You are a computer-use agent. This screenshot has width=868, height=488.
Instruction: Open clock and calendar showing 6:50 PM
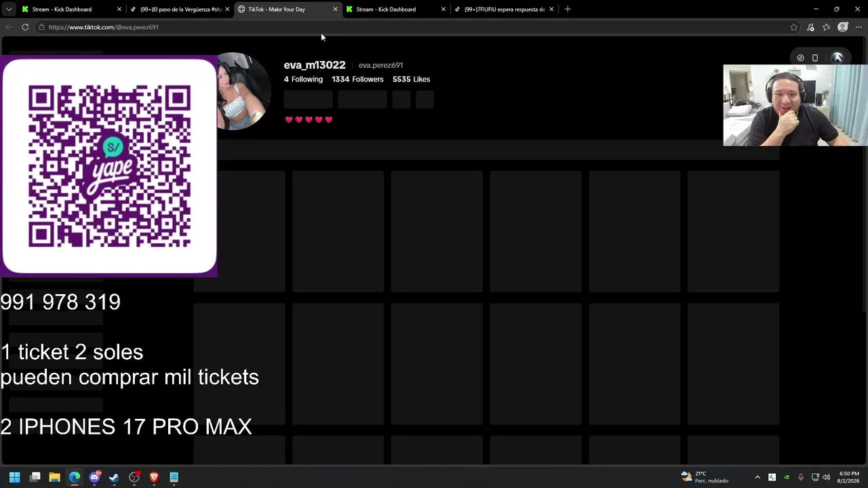[x=849, y=477]
